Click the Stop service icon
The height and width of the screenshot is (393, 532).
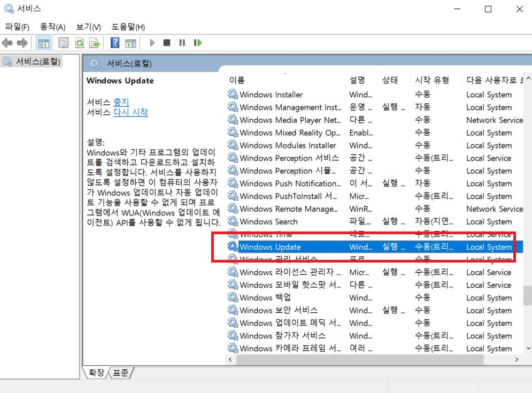(167, 43)
